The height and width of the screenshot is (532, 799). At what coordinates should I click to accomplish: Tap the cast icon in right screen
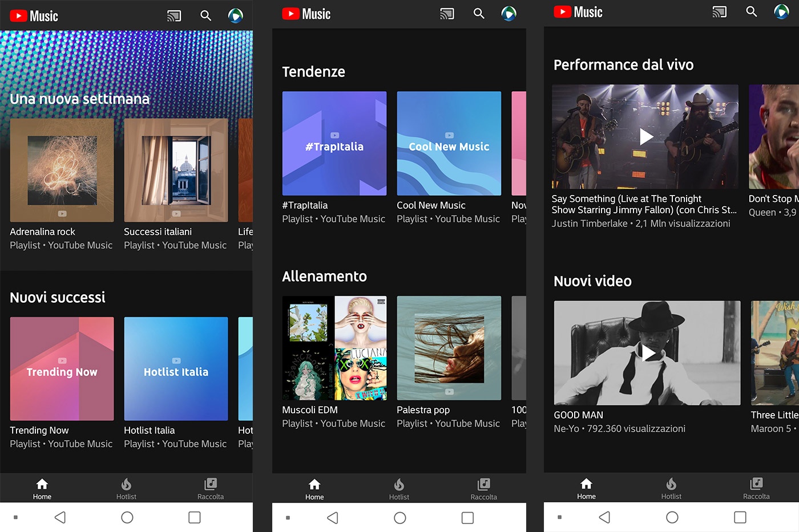720,12
